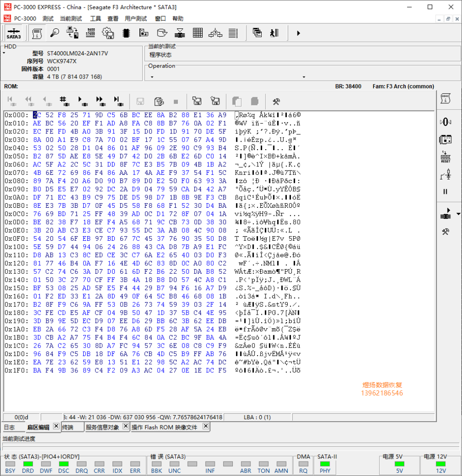
Task: Open the left Operation dropdown arrow
Action: (152, 77)
